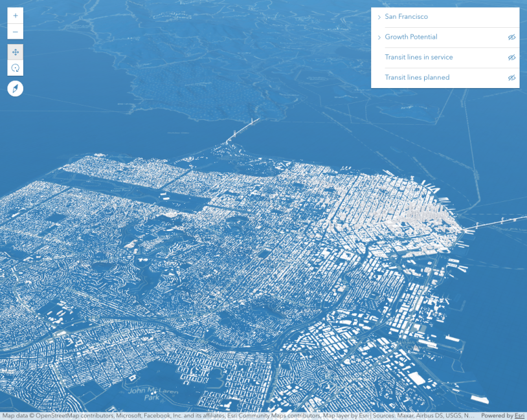Click the zoom out minus button

pos(16,32)
